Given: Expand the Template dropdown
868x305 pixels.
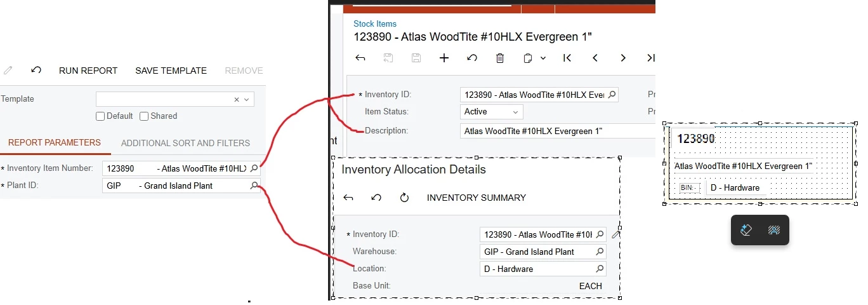Looking at the screenshot, I should (247, 100).
